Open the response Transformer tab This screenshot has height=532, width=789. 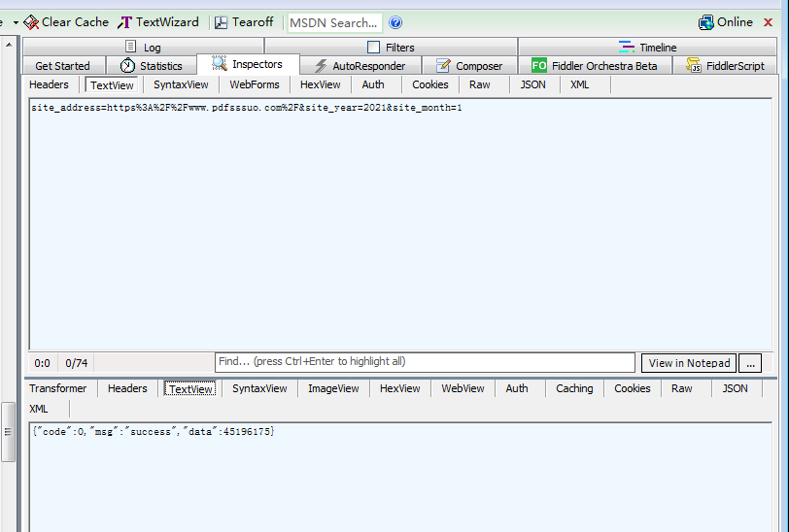[58, 388]
